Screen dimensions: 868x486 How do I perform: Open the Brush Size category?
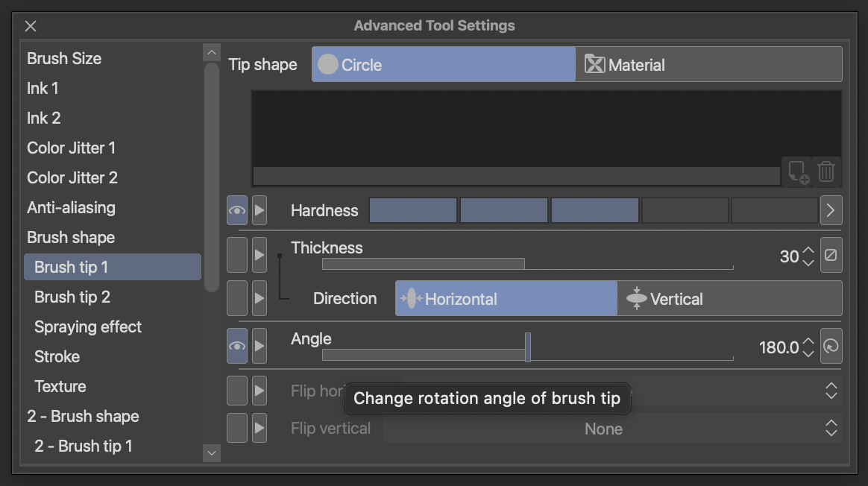coord(113,58)
